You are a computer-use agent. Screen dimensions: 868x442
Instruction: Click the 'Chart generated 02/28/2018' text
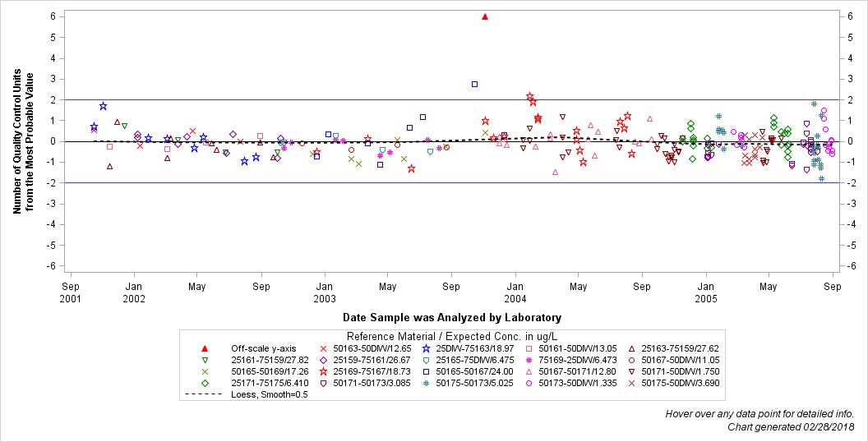point(791,426)
